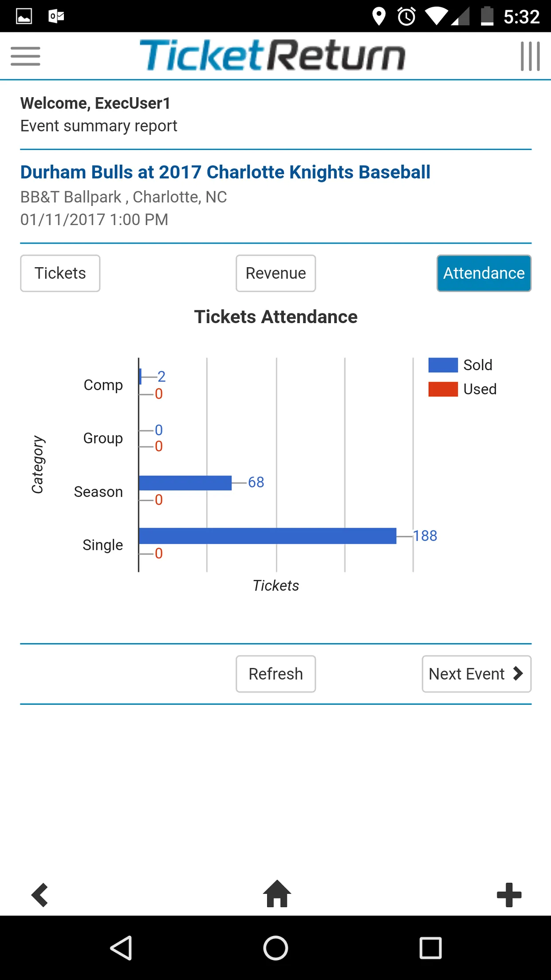Switch to the Revenue tab
Screen dimensions: 551x980
pos(276,273)
